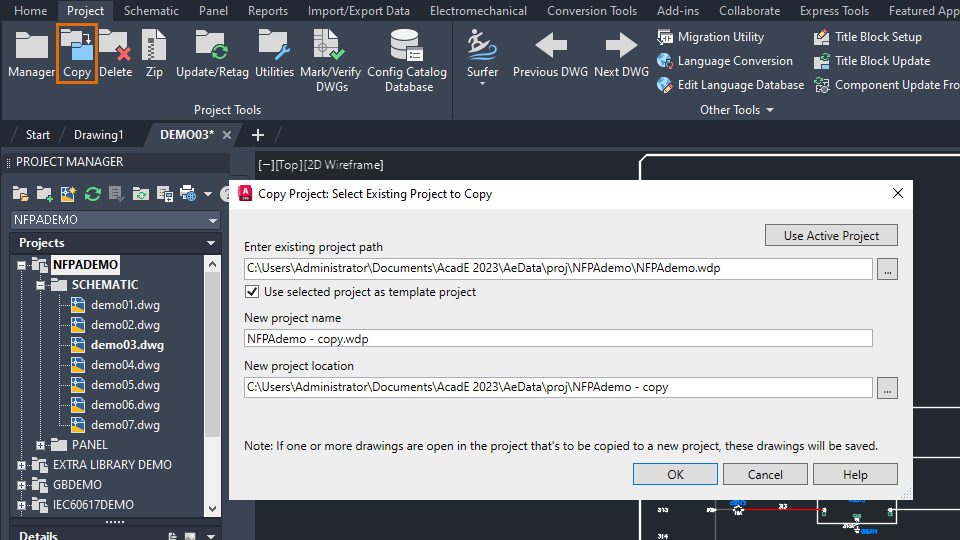The image size is (960, 540).
Task: Open the NFPADEMO project dropdown
Action: [115, 220]
